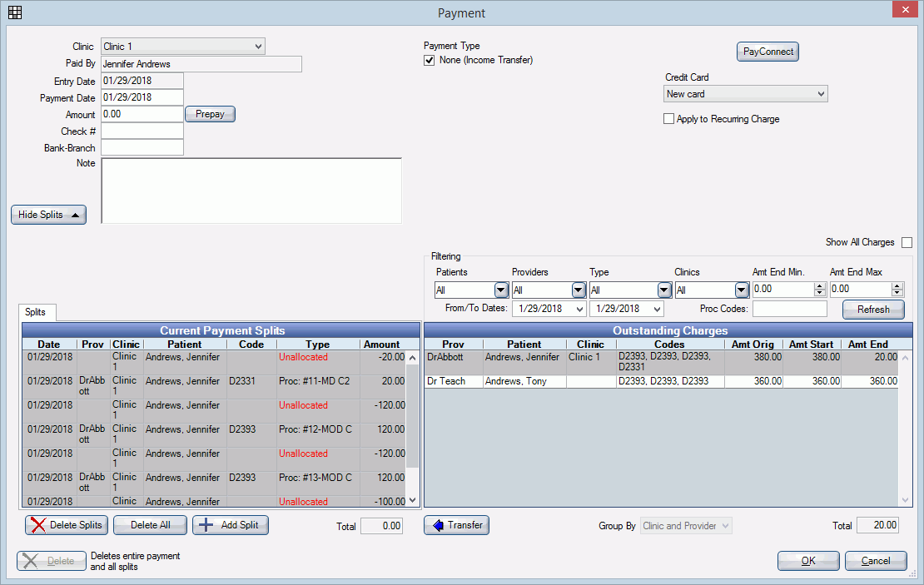This screenshot has height=585, width=924.
Task: Select the Proc: #12-MOD C split row
Action: point(215,434)
